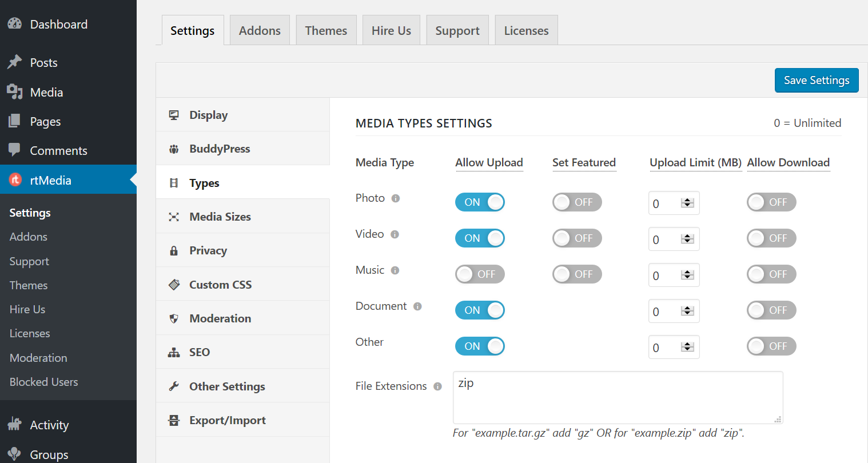Open the Comments icon in the sidebar

(x=15, y=150)
